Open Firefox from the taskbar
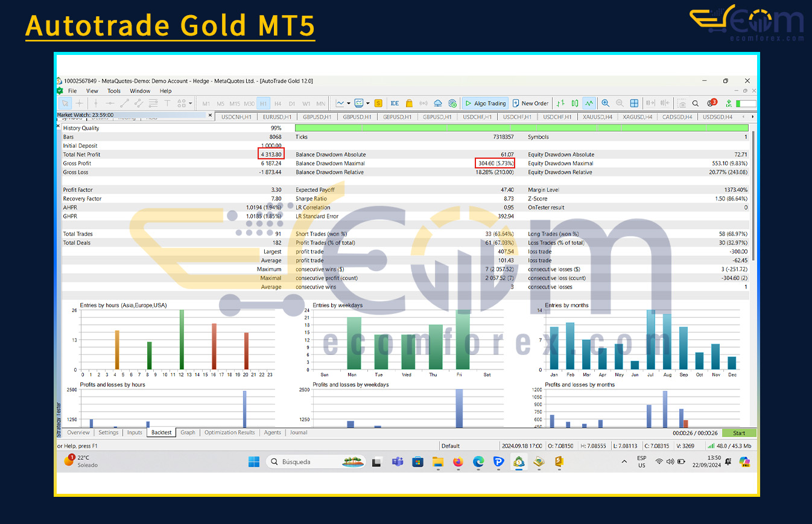Image resolution: width=812 pixels, height=524 pixels. tap(458, 462)
